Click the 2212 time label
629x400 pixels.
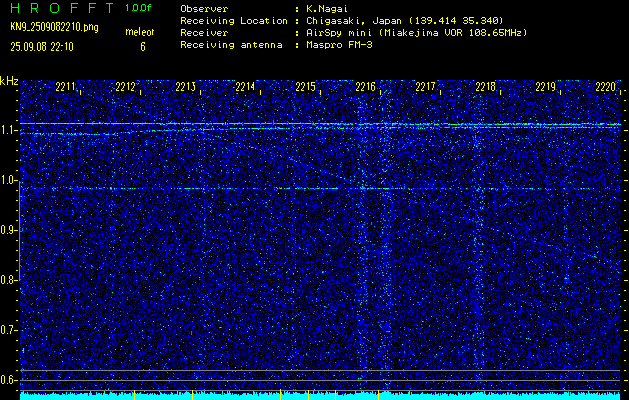point(125,87)
